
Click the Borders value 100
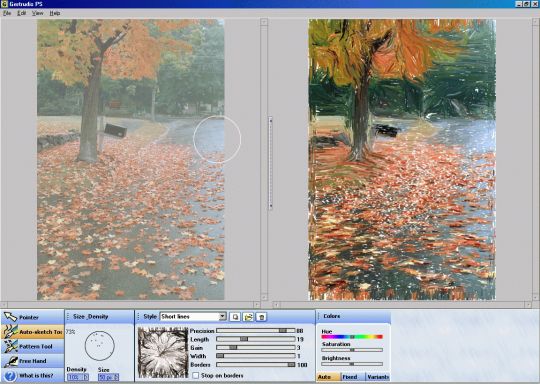coord(302,365)
